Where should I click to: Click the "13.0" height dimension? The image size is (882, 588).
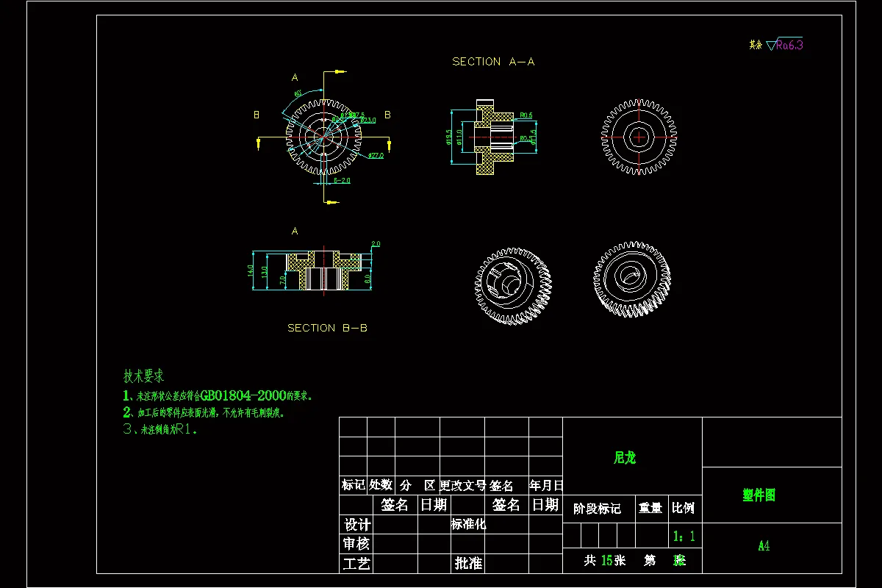coord(265,273)
